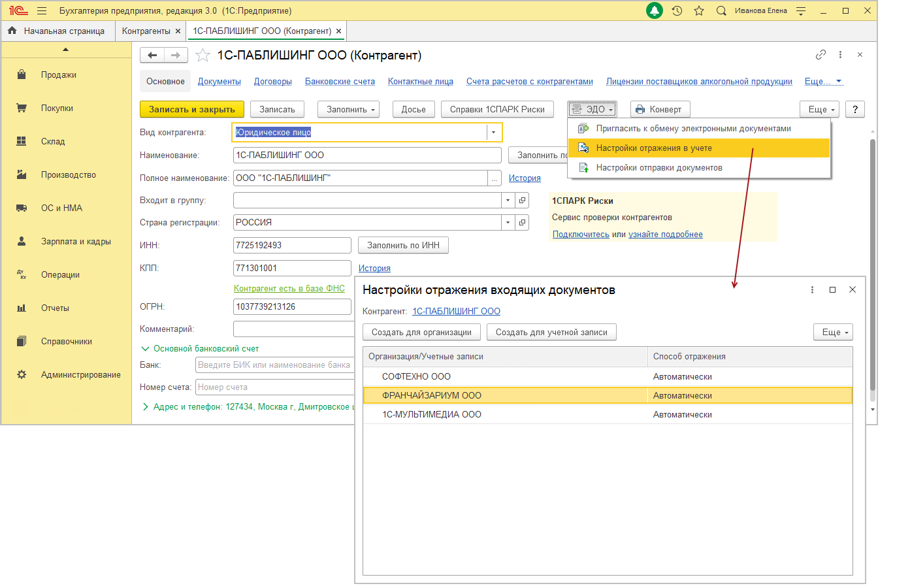Collapse Основной банковский счет section
The width and height of the screenshot is (910, 588).
[200, 348]
